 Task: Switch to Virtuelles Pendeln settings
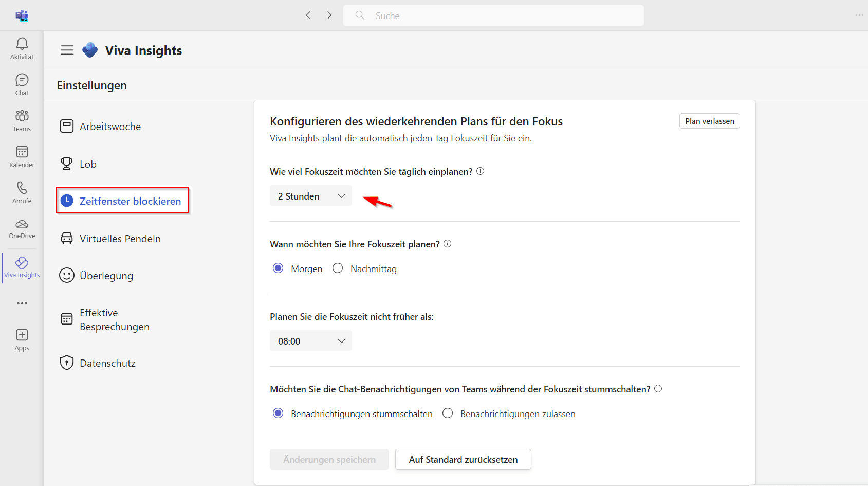pyautogui.click(x=120, y=239)
